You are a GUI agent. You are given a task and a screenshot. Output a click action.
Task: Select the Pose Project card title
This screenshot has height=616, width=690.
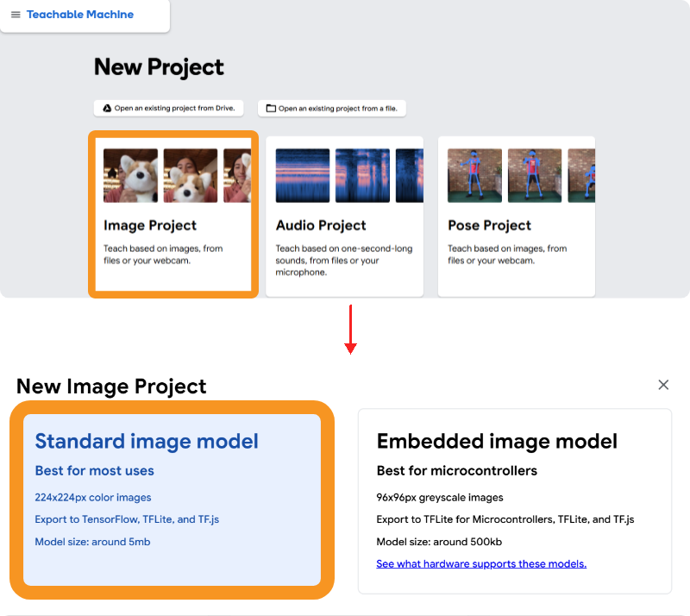489,225
